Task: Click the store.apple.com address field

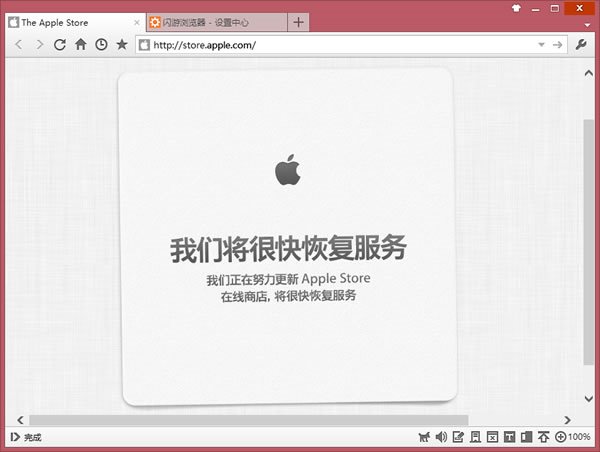Action: coord(330,45)
